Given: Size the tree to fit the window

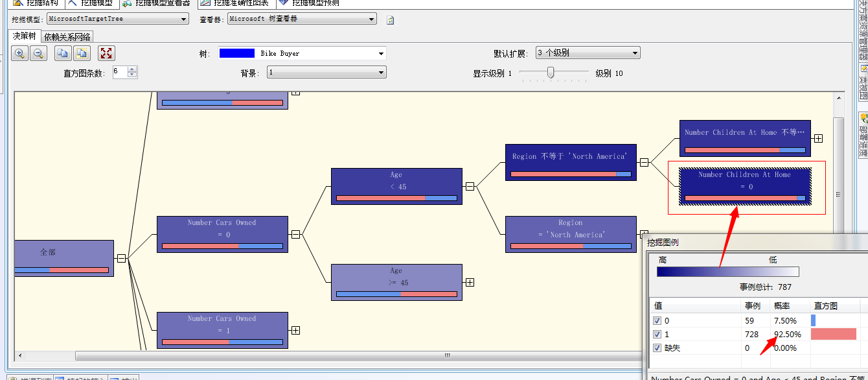Looking at the screenshot, I should 106,54.
